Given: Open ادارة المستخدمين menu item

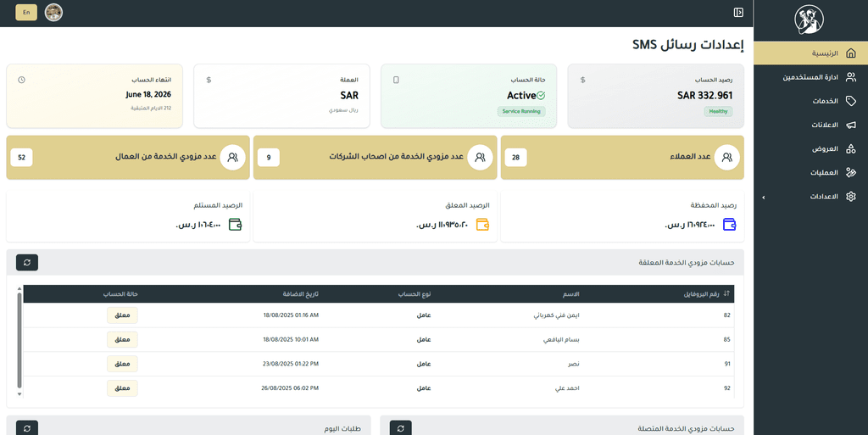Looking at the screenshot, I should tap(811, 77).
